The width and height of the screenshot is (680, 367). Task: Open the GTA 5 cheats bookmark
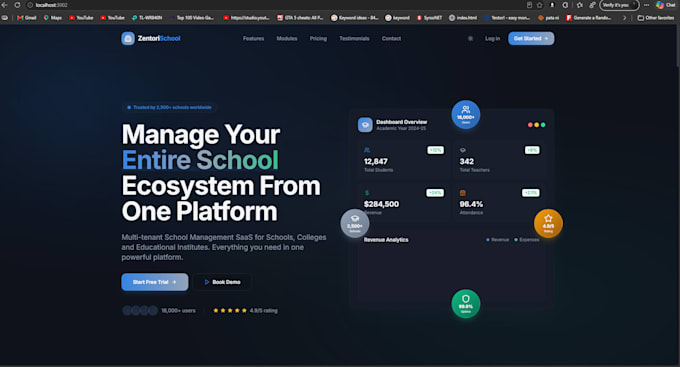coord(300,18)
